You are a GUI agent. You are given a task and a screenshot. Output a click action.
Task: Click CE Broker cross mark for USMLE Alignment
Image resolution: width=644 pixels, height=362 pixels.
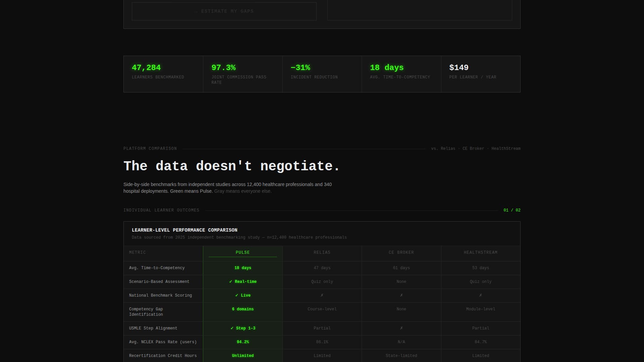click(x=401, y=328)
